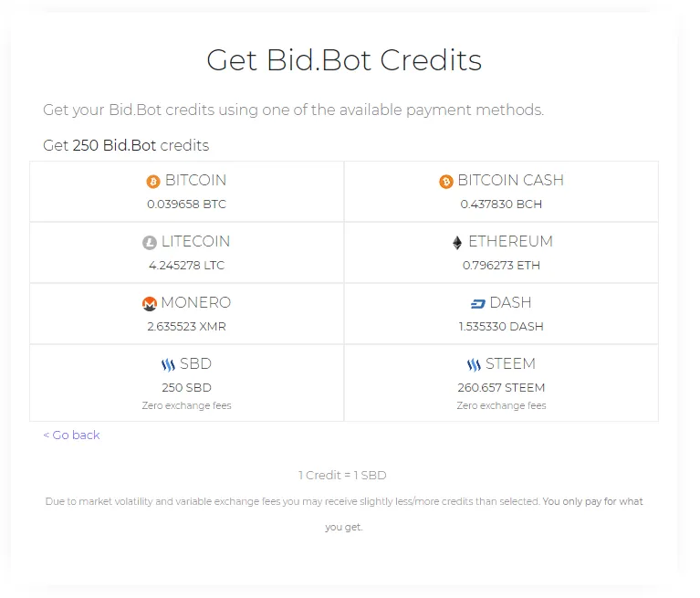The height and width of the screenshot is (598, 700).
Task: Click the Steem logo beside SBD
Action: (168, 365)
